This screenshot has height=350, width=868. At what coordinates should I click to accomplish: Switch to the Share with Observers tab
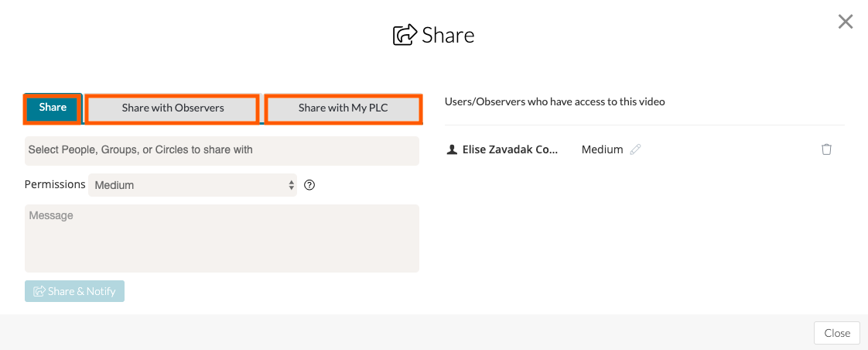[x=173, y=108]
